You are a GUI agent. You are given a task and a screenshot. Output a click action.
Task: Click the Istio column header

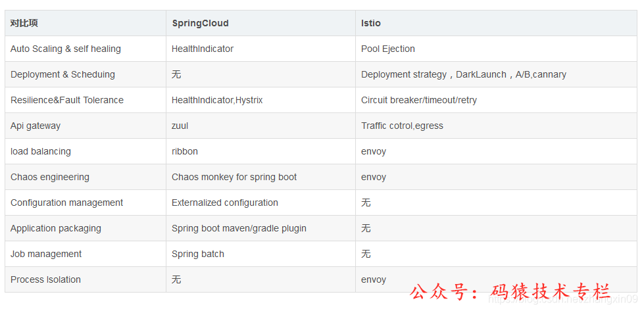[x=496, y=23]
